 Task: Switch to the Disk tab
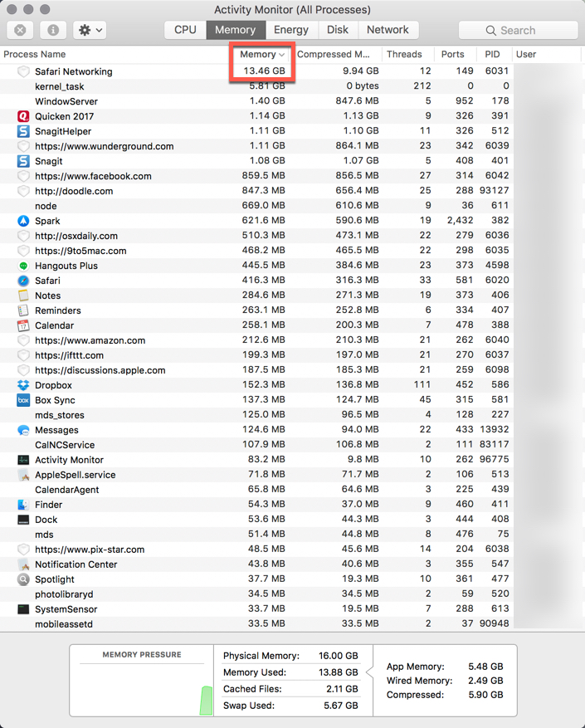click(x=338, y=30)
